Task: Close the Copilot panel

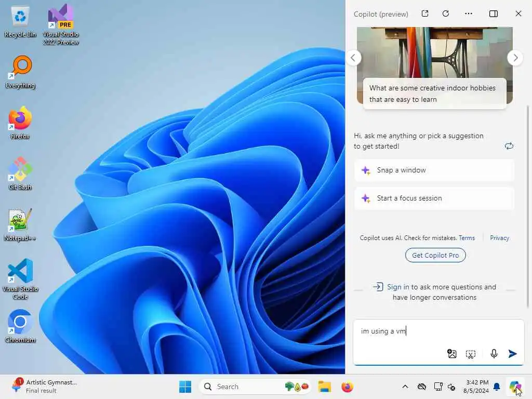Action: (x=518, y=14)
